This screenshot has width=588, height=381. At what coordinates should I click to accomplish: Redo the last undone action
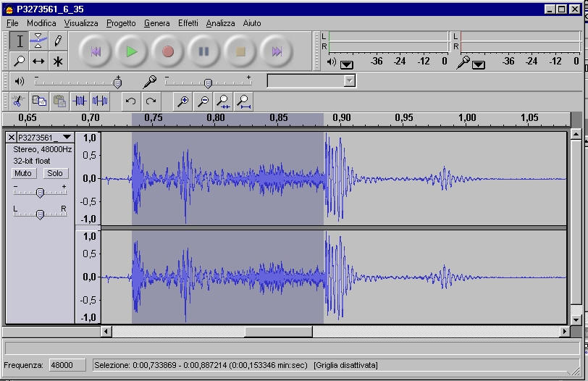pyautogui.click(x=151, y=101)
